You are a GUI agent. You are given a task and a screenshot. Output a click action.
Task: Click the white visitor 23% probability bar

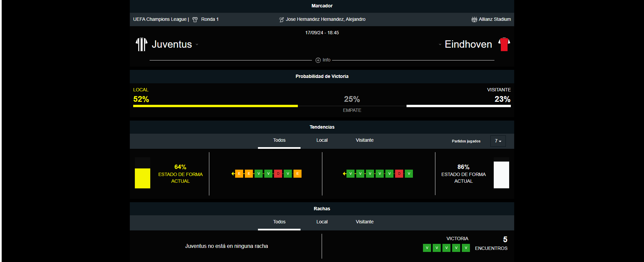pyautogui.click(x=459, y=106)
